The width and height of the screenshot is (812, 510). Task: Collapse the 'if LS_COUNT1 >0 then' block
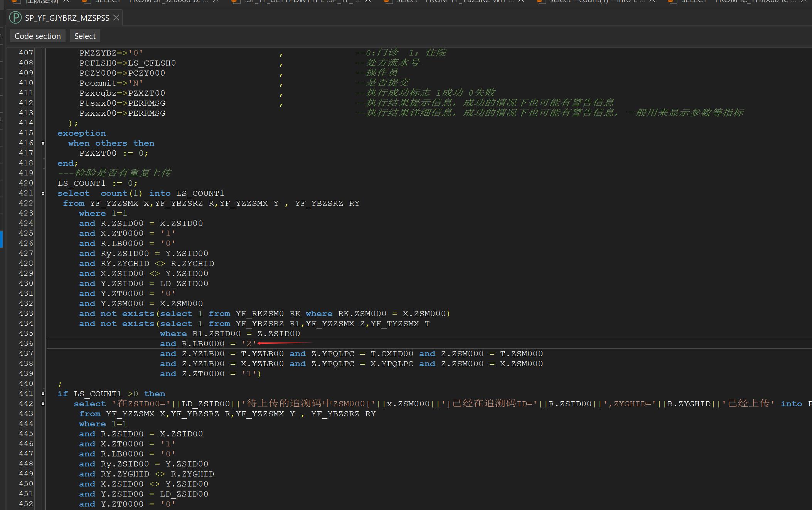tap(43, 394)
